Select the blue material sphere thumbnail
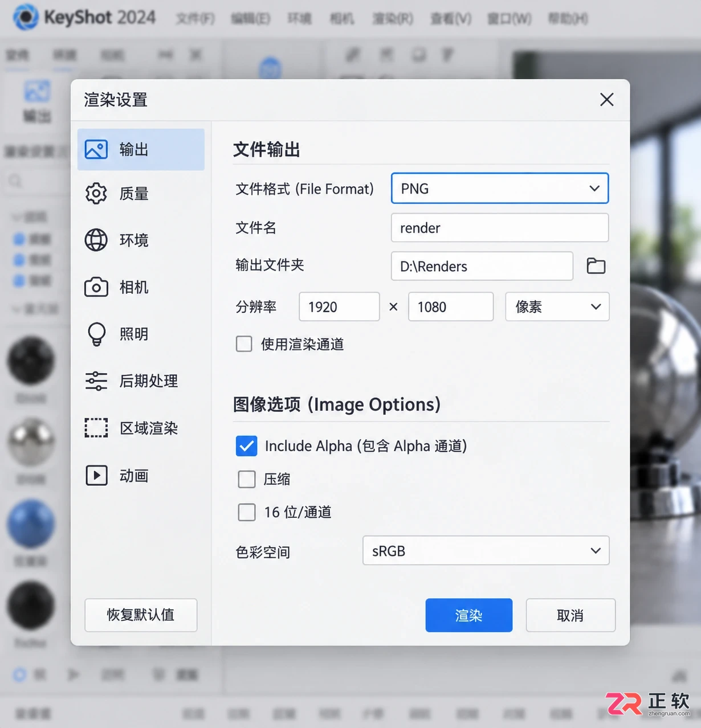Viewport: 701px width, 728px height. click(31, 524)
